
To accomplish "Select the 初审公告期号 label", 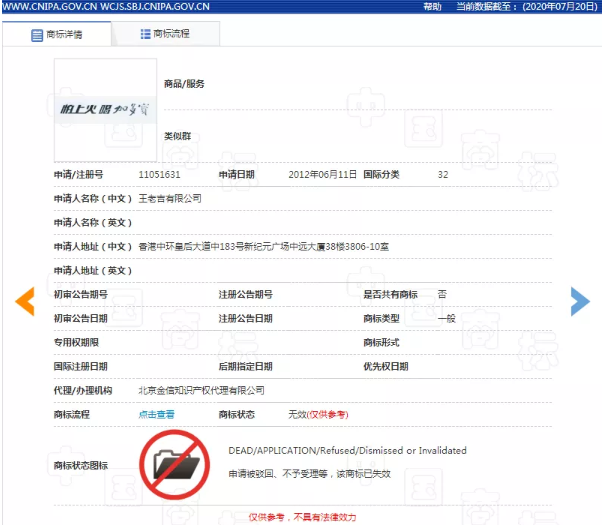I will [81, 295].
